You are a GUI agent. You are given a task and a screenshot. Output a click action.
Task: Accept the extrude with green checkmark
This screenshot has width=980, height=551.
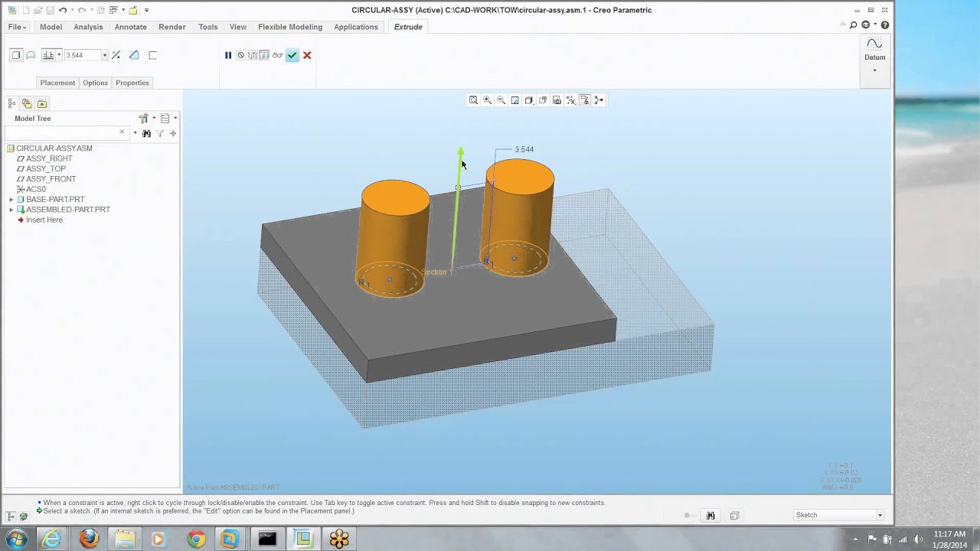pyautogui.click(x=292, y=55)
